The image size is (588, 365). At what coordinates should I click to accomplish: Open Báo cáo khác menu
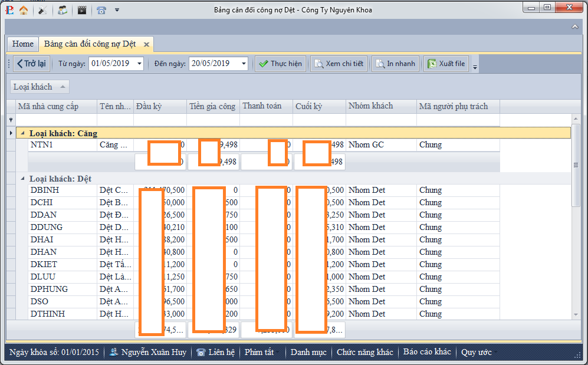tap(427, 352)
